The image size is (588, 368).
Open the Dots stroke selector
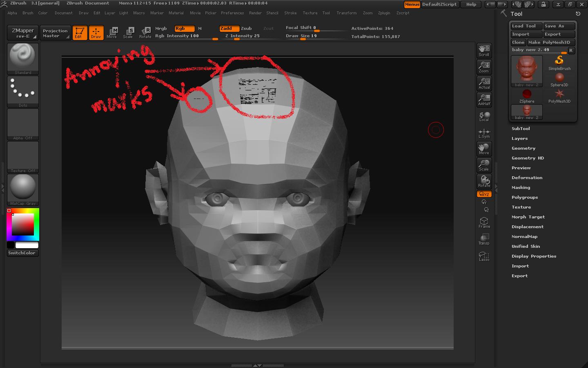point(22,91)
